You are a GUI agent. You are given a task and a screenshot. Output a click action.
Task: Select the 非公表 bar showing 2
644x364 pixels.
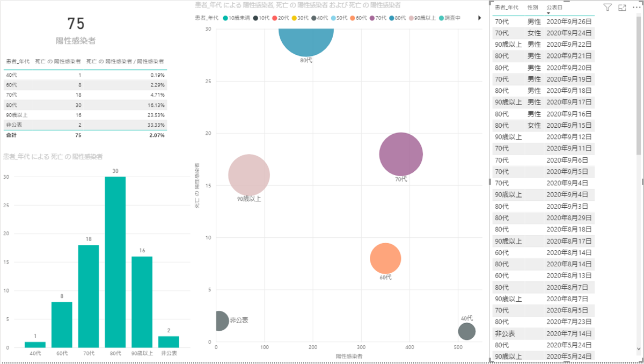[x=169, y=342]
